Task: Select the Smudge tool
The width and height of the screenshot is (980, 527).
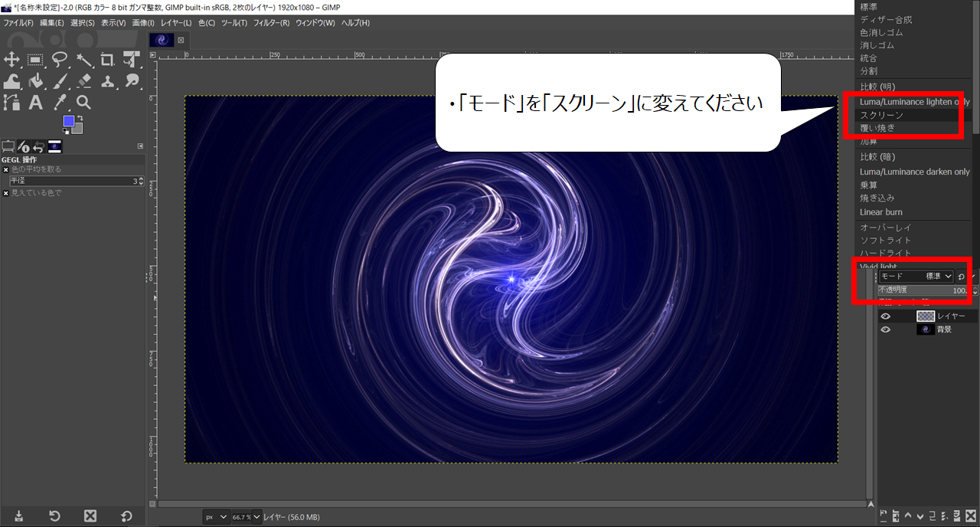Action: [132, 80]
